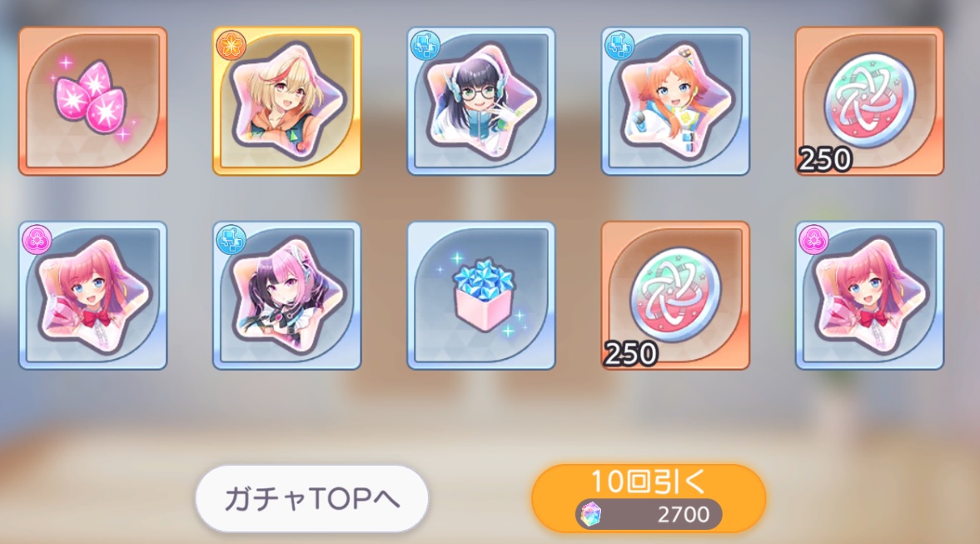
Task: Click the blue attribute badge on the glasses girl card
Action: 425,46
